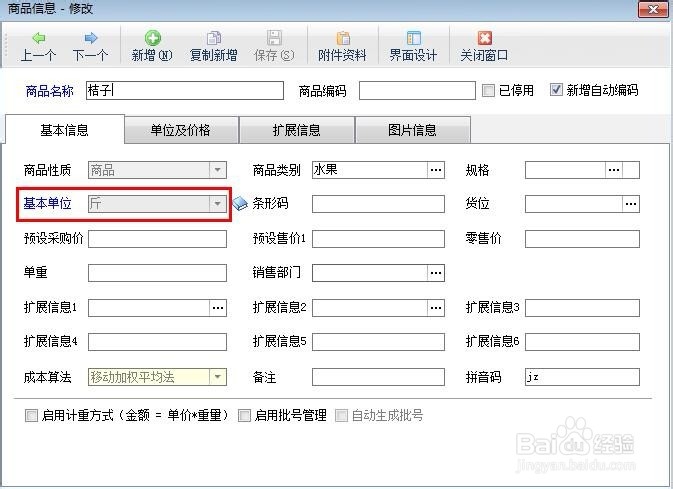
Task: Enable 启用计重方式 checkbox
Action: tap(31, 415)
